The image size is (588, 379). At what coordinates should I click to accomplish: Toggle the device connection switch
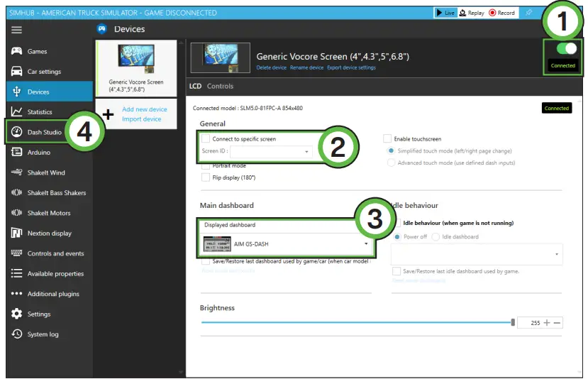[x=567, y=49]
